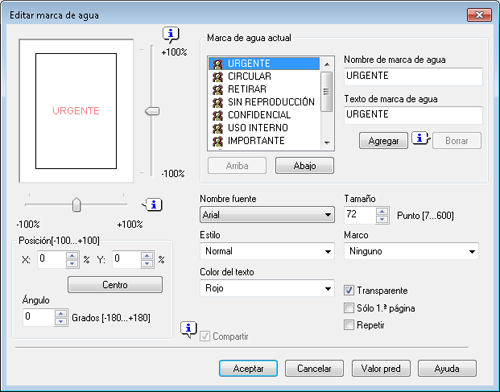Screen dimensions: 500x392
Task: Click the X position input field
Action: click(x=52, y=259)
